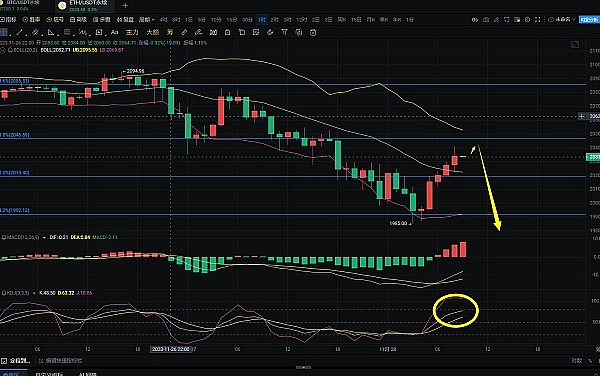Select the ETH/USDT perpetual tab
The height and width of the screenshot is (376, 600).
(x=84, y=5)
